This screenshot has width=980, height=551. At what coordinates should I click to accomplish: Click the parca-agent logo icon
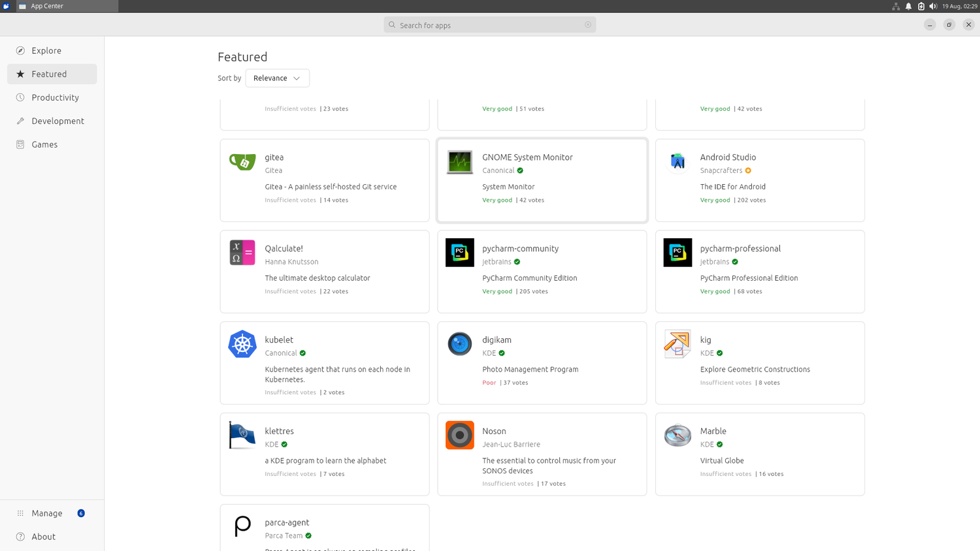coord(242,526)
